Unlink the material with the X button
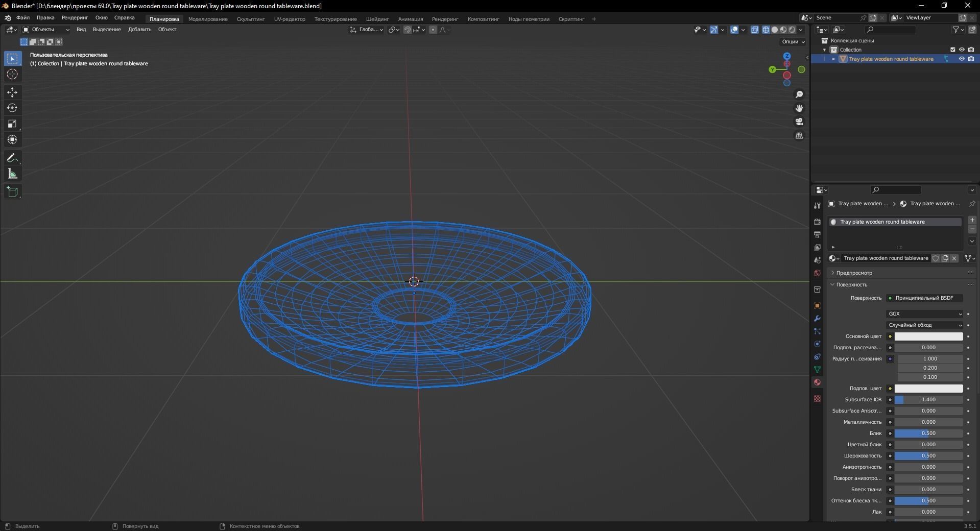Screen dimensions: 980x531 [954, 258]
